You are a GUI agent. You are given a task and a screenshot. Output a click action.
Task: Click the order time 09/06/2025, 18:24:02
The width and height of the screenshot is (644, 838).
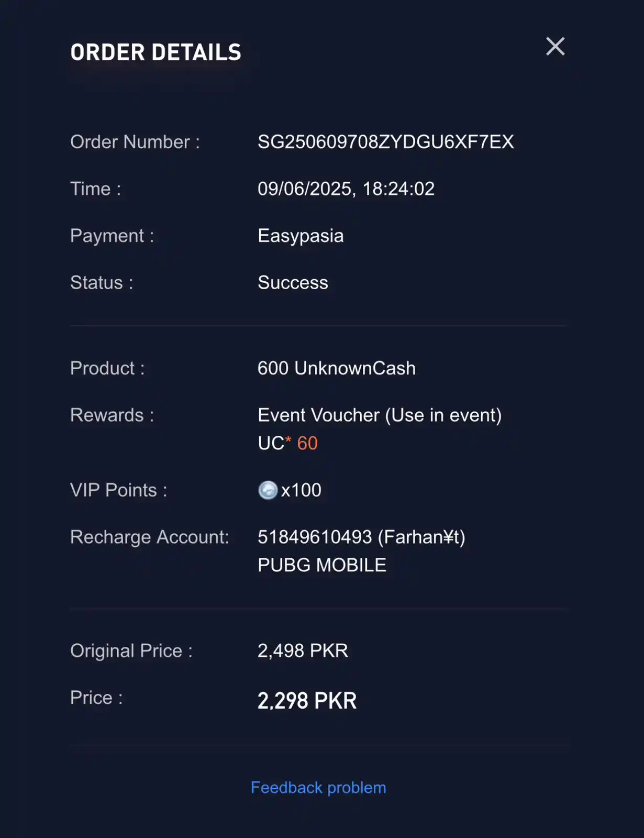[x=346, y=189]
